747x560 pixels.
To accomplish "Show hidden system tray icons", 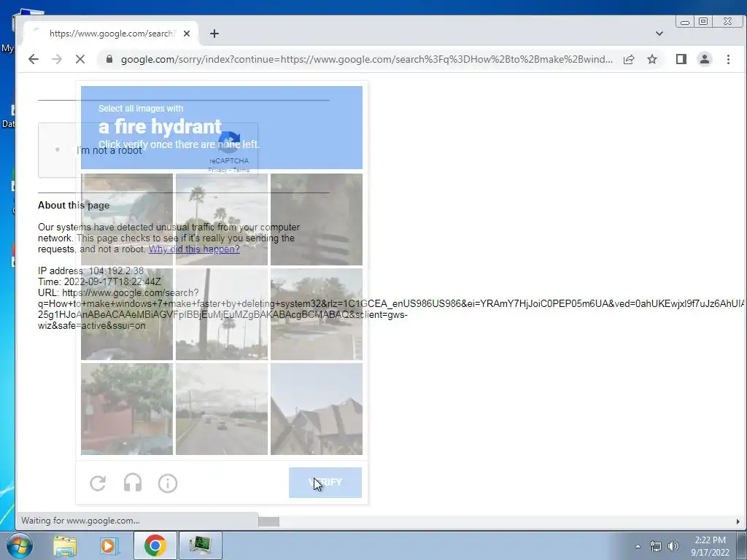I will click(x=638, y=546).
